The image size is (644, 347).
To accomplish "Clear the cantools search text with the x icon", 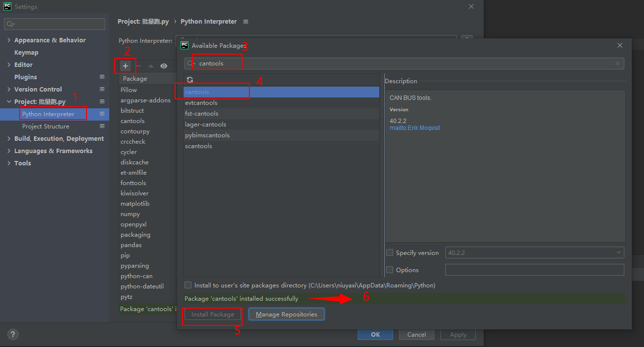I will [617, 63].
